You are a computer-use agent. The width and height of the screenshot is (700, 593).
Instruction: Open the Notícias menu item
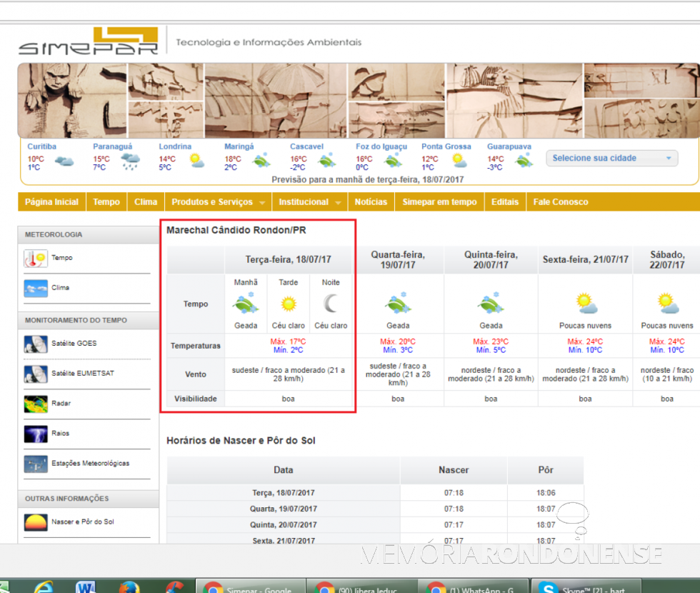(x=371, y=202)
